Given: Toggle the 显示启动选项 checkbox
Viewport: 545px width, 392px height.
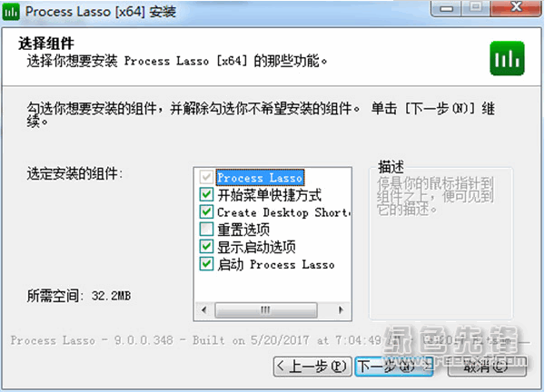Looking at the screenshot, I should (x=206, y=247).
